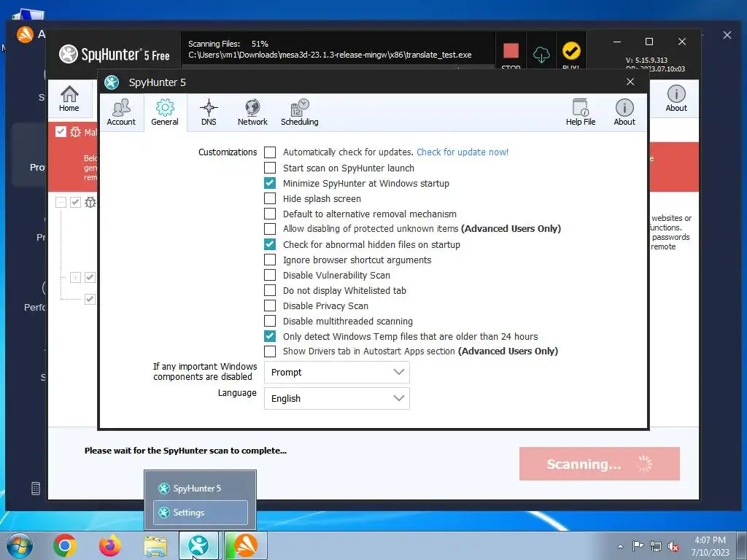
Task: Open the Help File icon
Action: click(x=580, y=112)
